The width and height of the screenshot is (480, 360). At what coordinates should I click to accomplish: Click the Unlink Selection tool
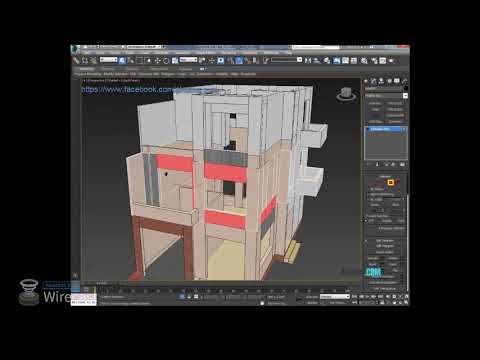tap(85, 60)
